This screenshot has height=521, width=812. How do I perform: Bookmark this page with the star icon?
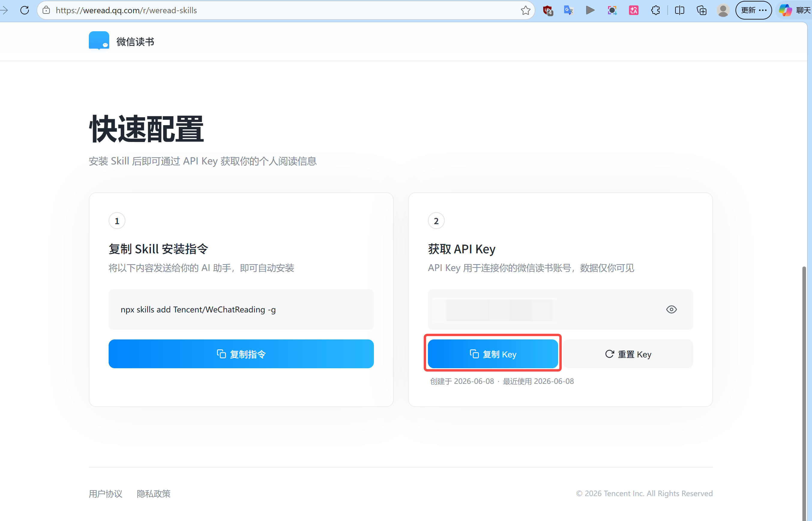[x=525, y=10]
